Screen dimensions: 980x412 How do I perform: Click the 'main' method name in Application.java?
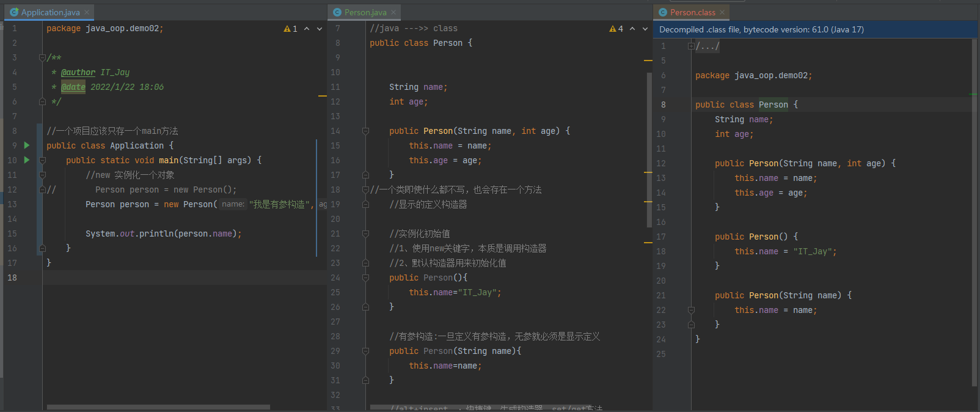tap(169, 160)
